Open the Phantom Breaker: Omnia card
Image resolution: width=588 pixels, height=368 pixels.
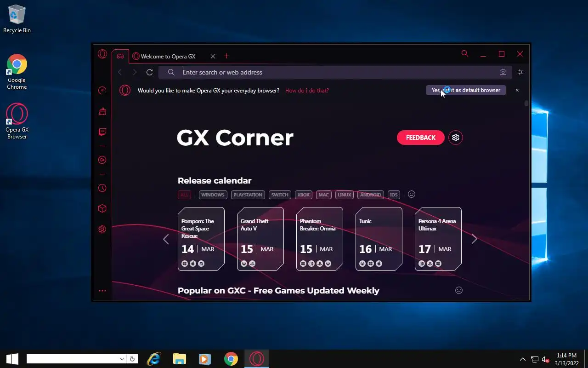320,239
